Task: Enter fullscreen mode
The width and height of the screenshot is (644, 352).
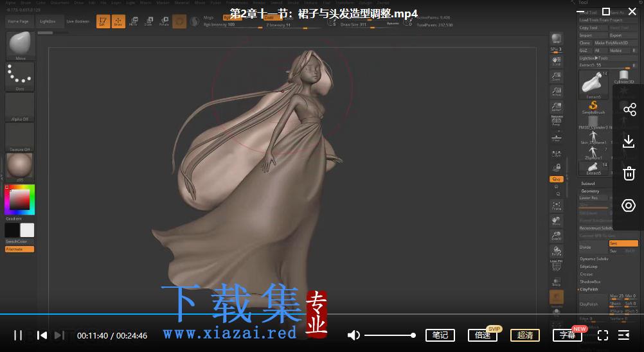Action: [602, 335]
